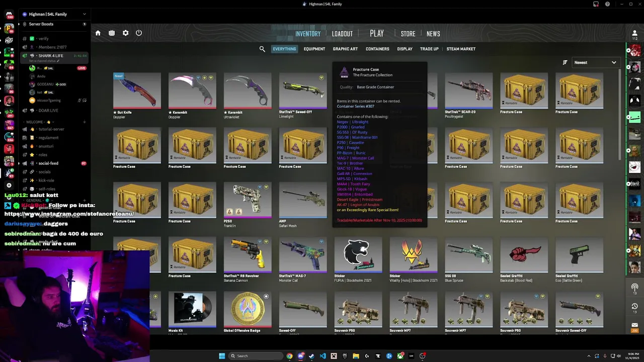Image resolution: width=644 pixels, height=362 pixels.
Task: Select the TRADE UP filter
Action: click(x=429, y=49)
